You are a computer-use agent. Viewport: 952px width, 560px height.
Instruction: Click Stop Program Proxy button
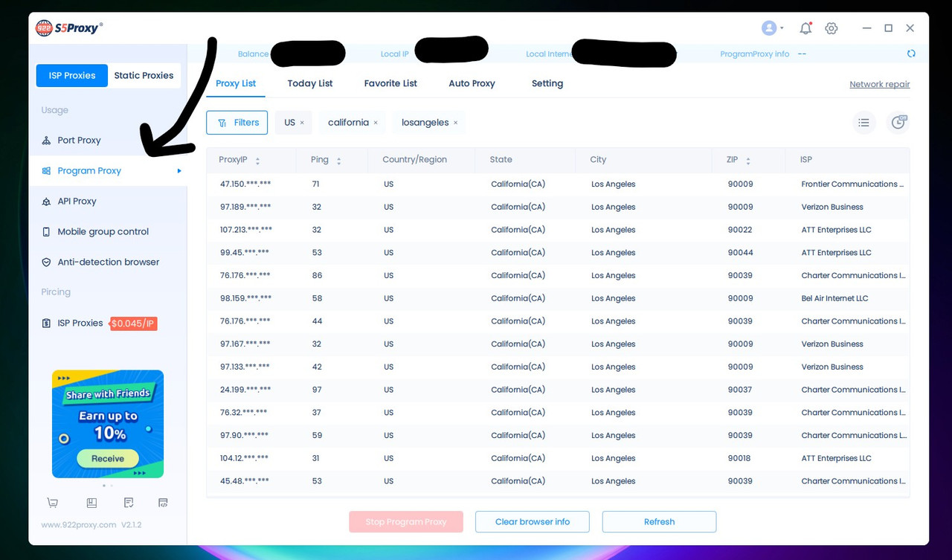click(x=406, y=522)
